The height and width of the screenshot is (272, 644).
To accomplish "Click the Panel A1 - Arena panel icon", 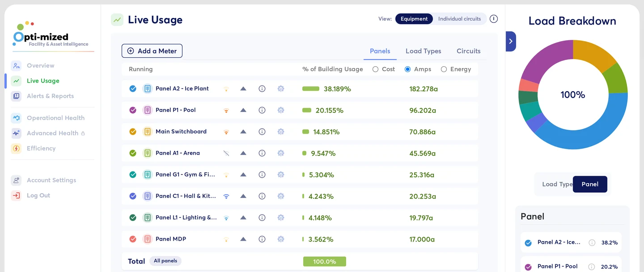I will 148,153.
